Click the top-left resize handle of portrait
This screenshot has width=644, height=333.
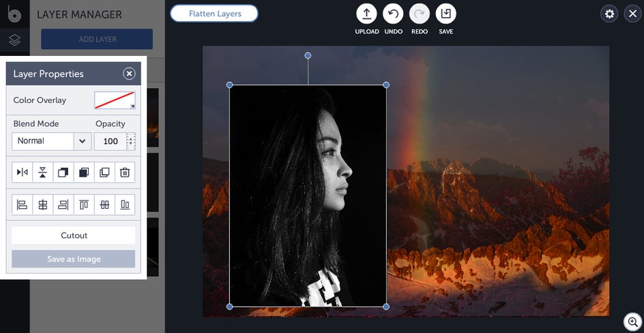230,85
